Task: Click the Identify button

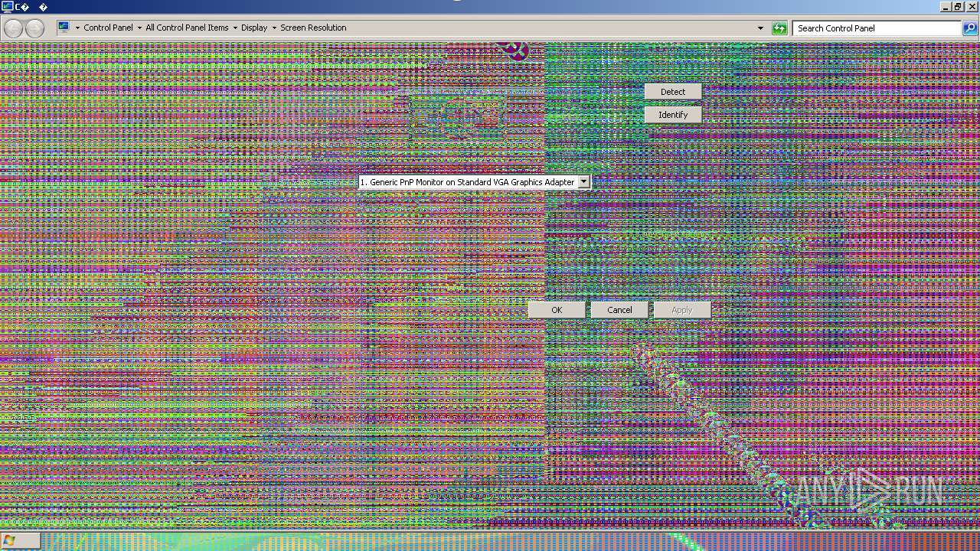Action: tap(673, 115)
